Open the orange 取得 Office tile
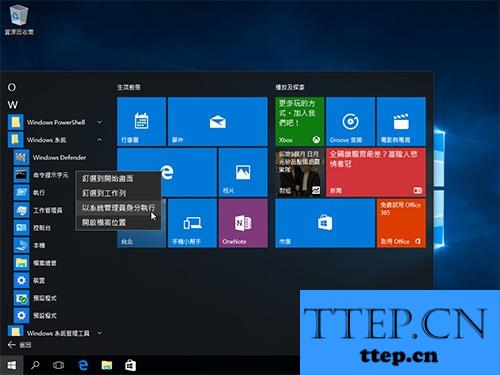The image size is (500, 375). [401, 223]
